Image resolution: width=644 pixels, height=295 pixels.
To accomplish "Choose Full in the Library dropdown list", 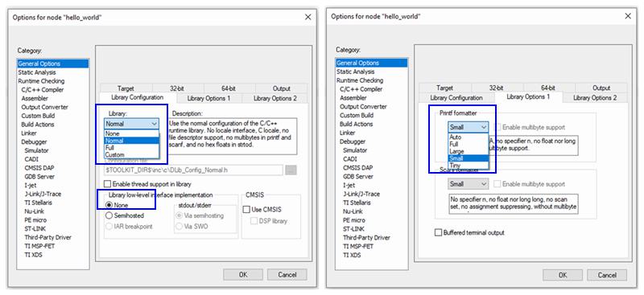I will pos(131,148).
